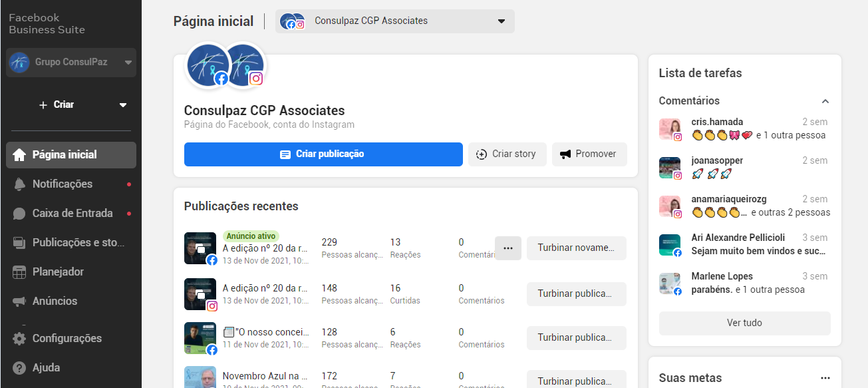Open thumbnail of Anúncio ativo Facebook post
The height and width of the screenshot is (388, 868).
[200, 248]
